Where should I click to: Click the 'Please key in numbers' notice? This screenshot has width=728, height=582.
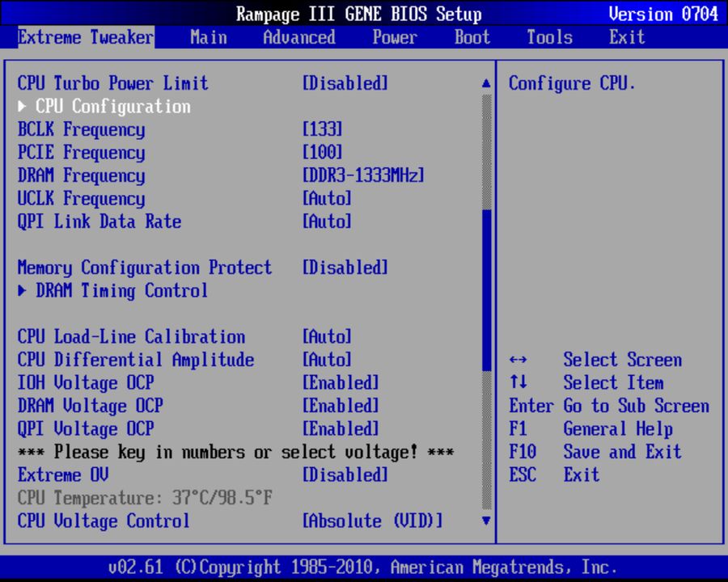coord(236,452)
